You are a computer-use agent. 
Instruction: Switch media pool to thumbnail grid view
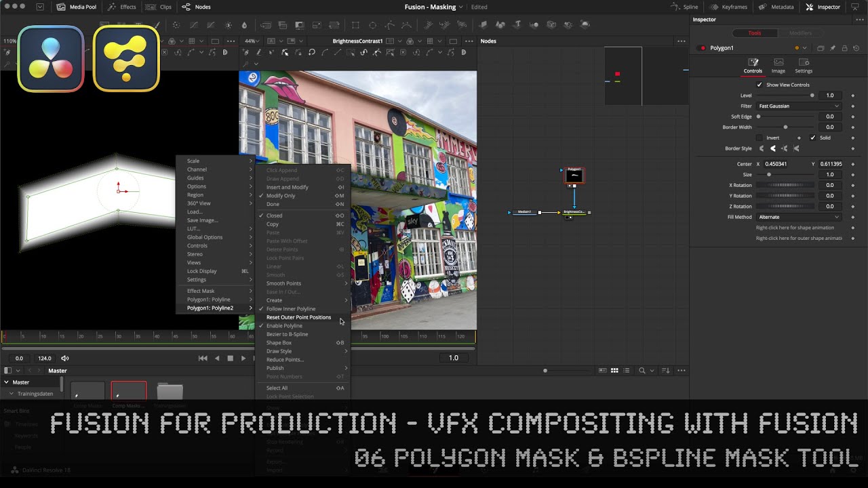click(614, 371)
